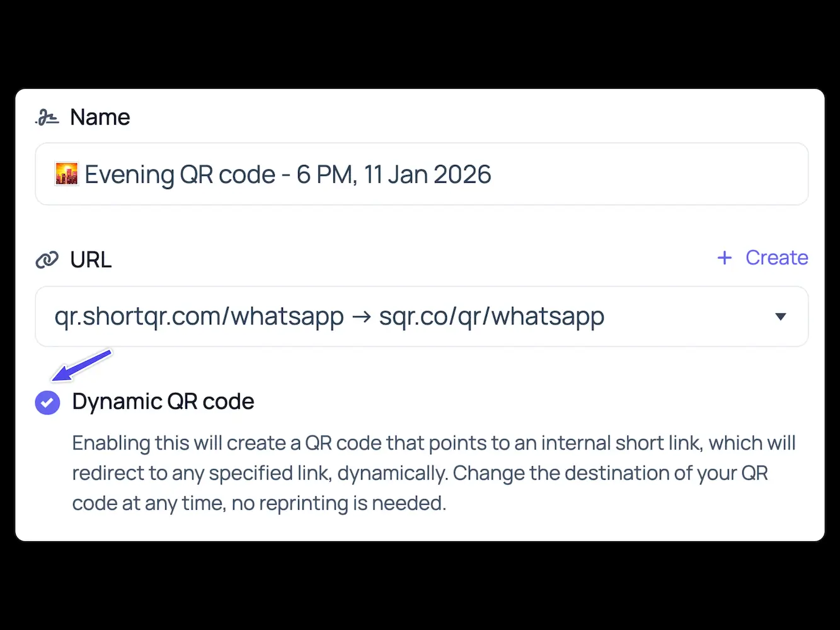
Task: Click the dropdown triangle on the URL selector
Action: 781,317
